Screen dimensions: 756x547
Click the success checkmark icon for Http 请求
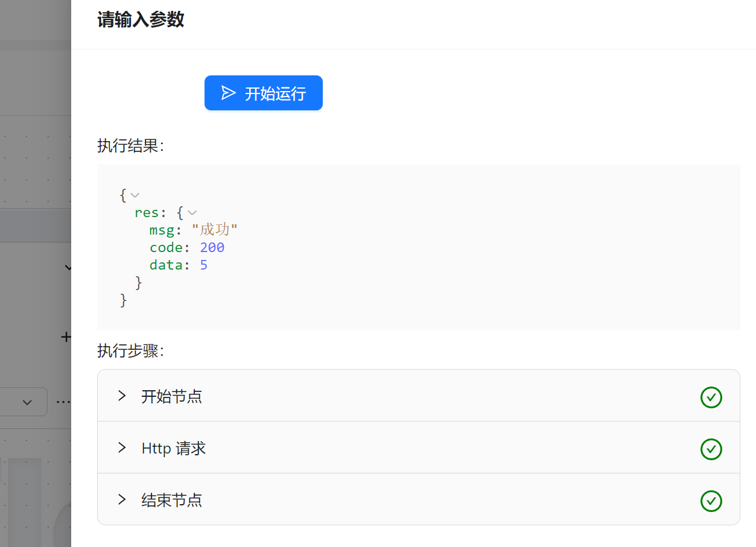click(711, 449)
